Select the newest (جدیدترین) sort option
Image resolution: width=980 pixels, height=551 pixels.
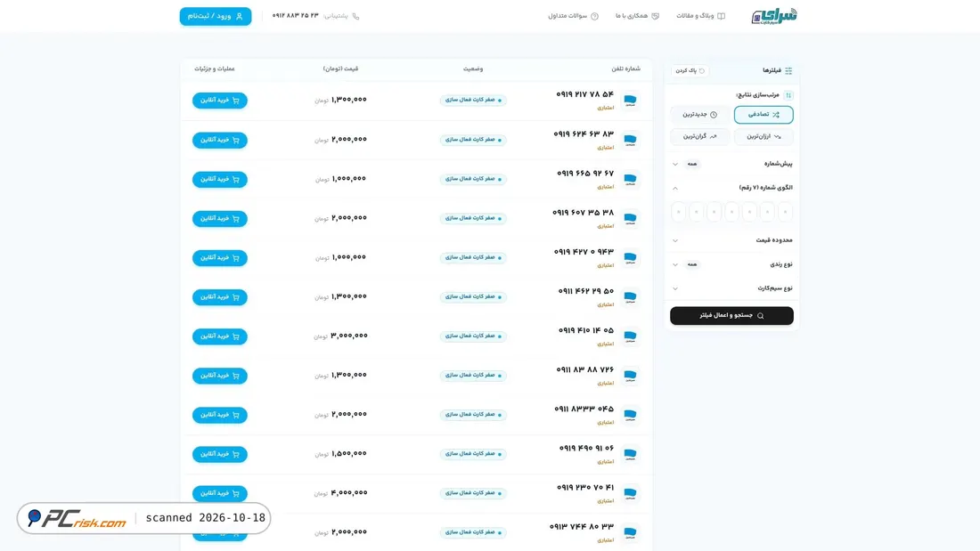tap(699, 114)
